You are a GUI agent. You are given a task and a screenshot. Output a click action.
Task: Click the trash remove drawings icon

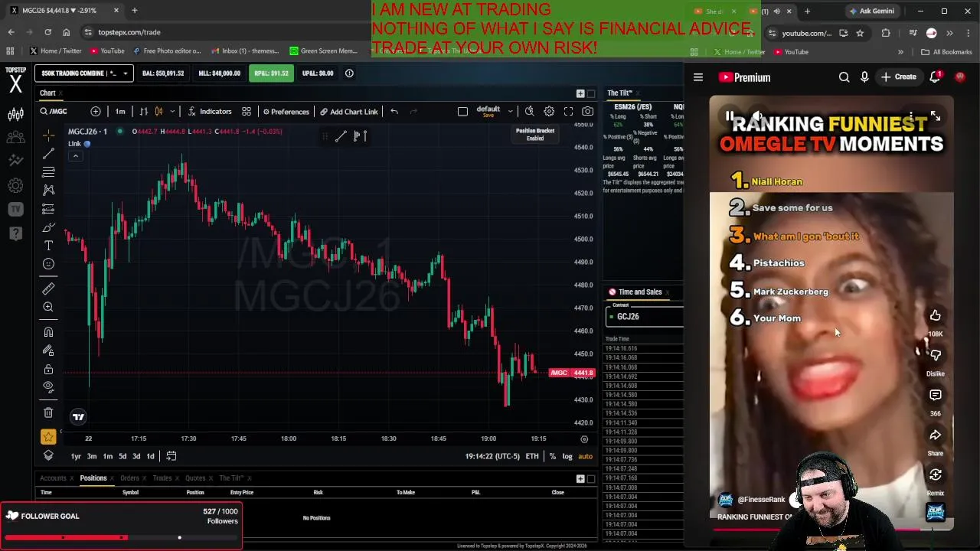[48, 412]
